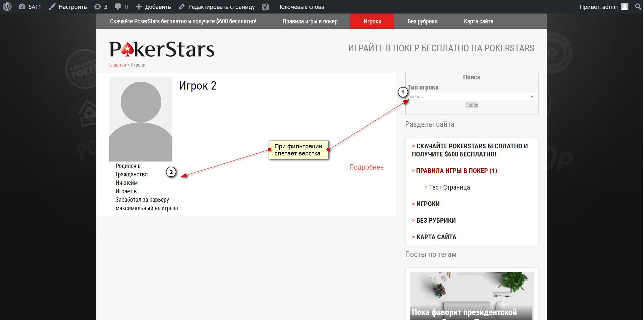Select the Игроки navigation tab
Image resolution: width=644 pixels, height=320 pixels.
coord(372,21)
